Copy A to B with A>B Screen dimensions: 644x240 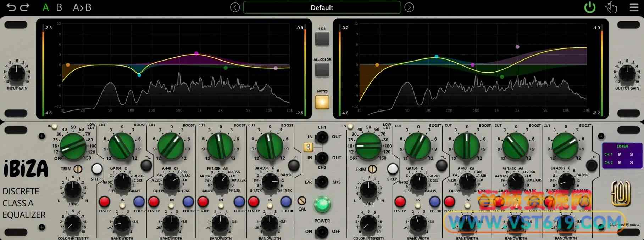point(82,7)
